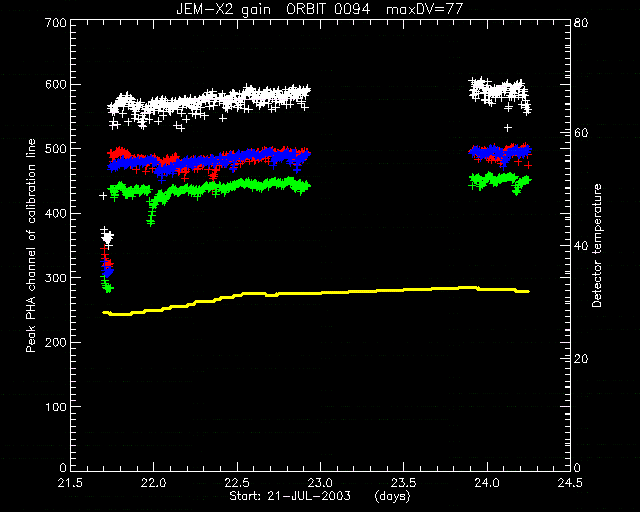Click the 'Peak PHA channel of calibration line' label
Image resolution: width=640 pixels, height=512 pixels.
click(x=31, y=246)
